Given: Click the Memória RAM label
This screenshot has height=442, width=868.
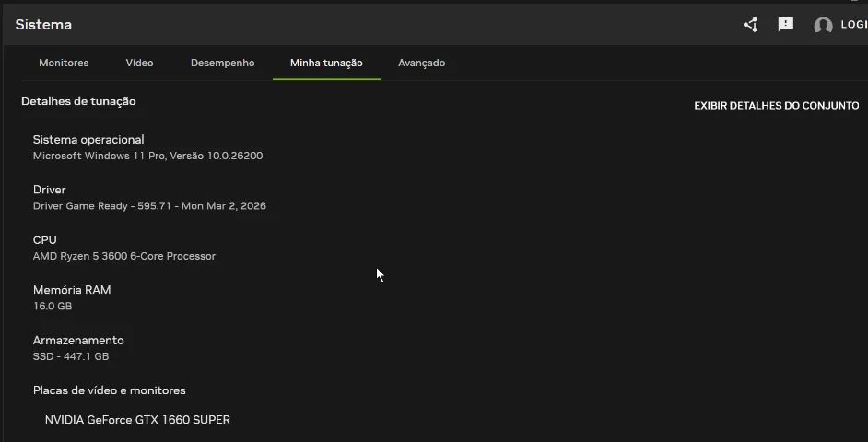Looking at the screenshot, I should coord(72,290).
